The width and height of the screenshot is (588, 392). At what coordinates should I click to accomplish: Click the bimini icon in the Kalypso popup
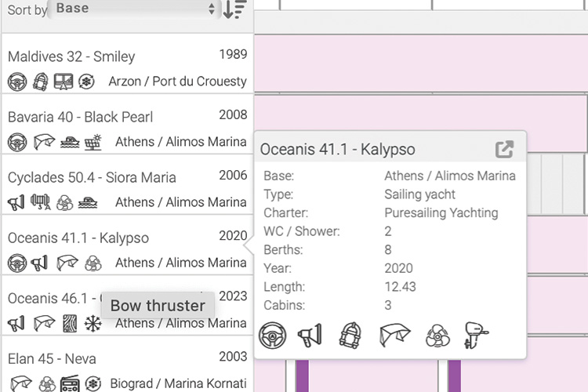tap(394, 336)
